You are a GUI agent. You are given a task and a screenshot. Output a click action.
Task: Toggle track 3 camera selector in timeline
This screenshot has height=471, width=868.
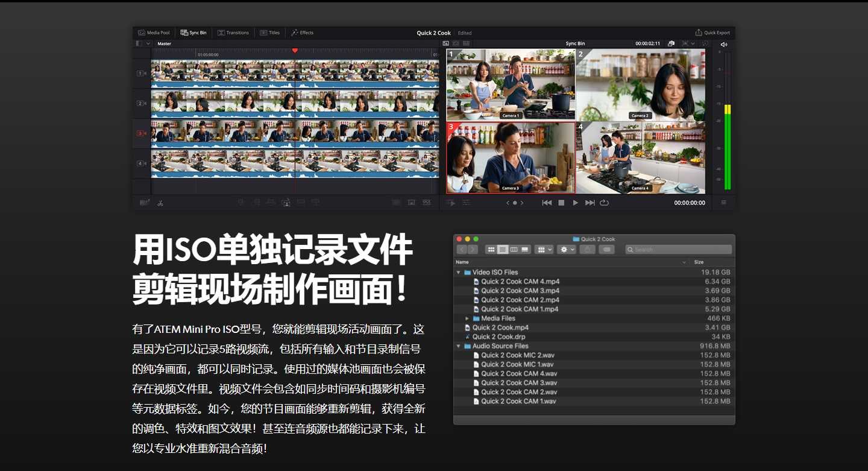[x=140, y=133]
